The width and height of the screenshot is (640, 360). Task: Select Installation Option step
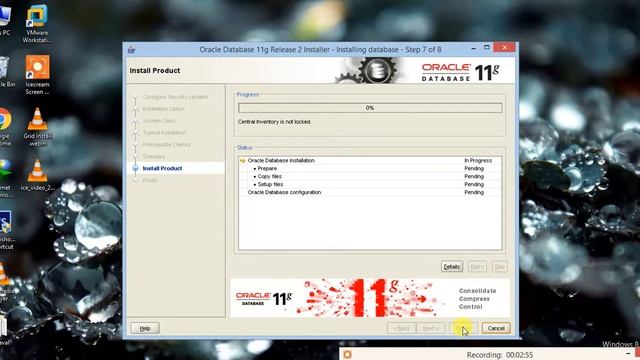164,109
